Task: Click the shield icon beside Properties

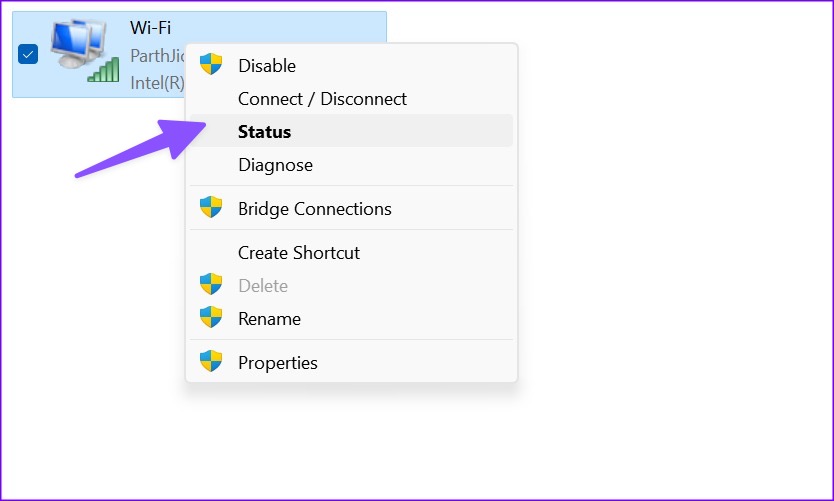Action: 211,362
